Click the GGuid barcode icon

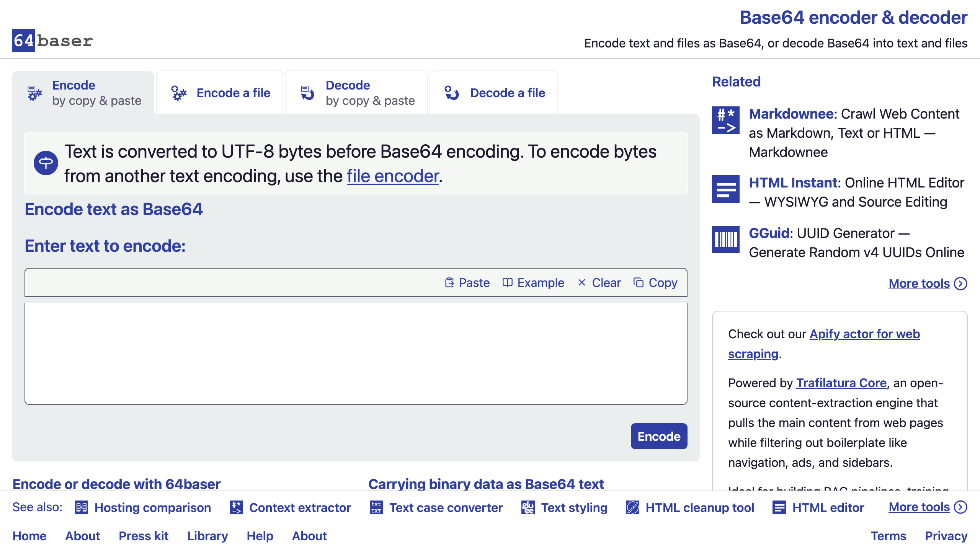click(x=725, y=240)
